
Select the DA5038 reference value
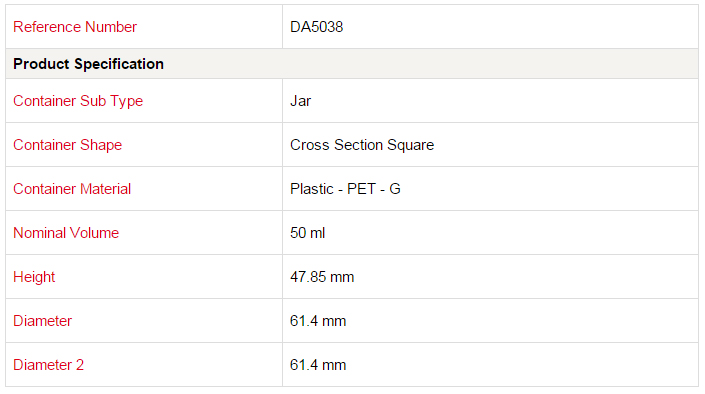[317, 27]
